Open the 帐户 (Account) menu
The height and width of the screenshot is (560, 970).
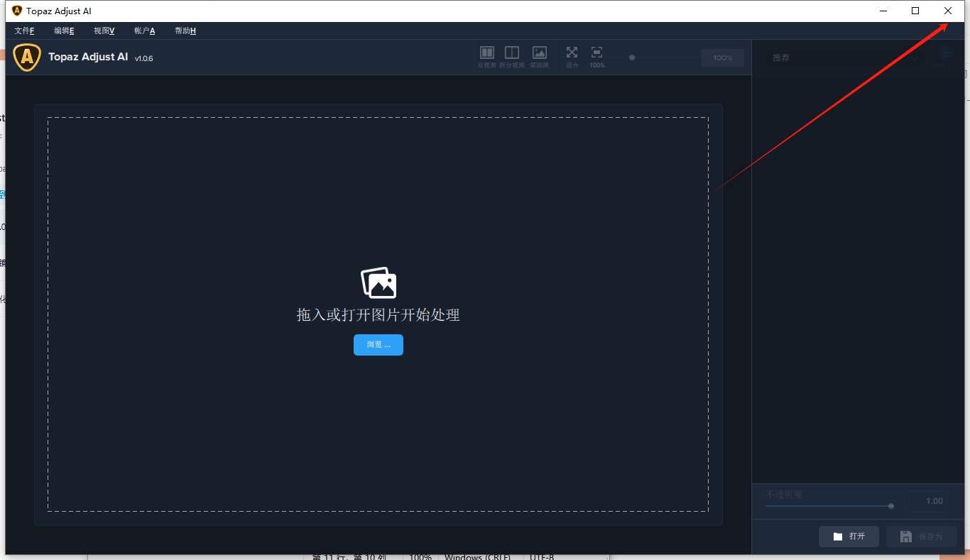[x=144, y=31]
